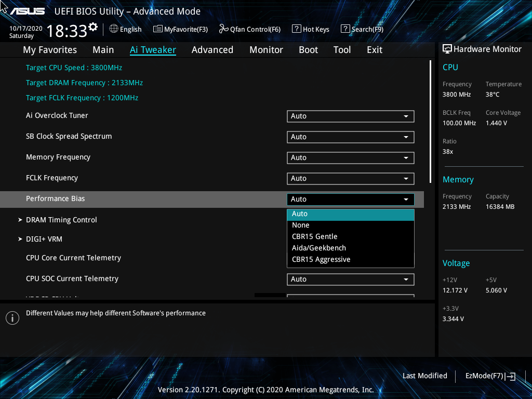The height and width of the screenshot is (399, 532).
Task: Click the Hot Keys question icon
Action: [296, 29]
